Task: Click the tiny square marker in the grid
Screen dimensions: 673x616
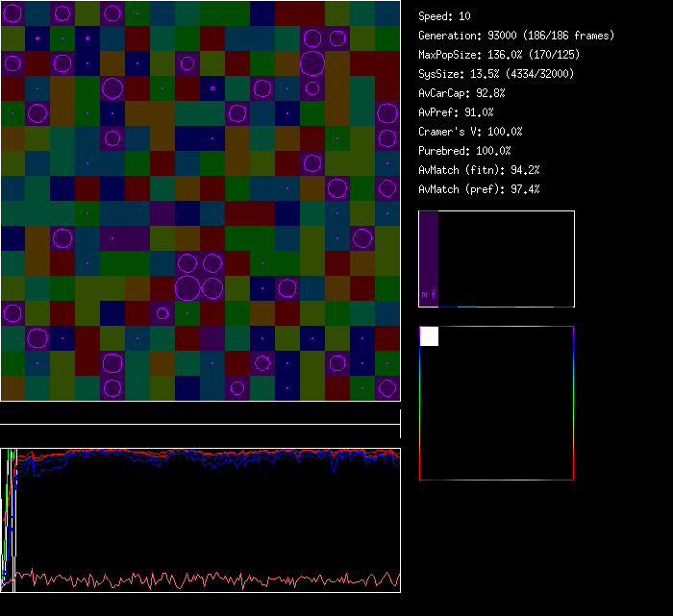Action: coord(212,88)
